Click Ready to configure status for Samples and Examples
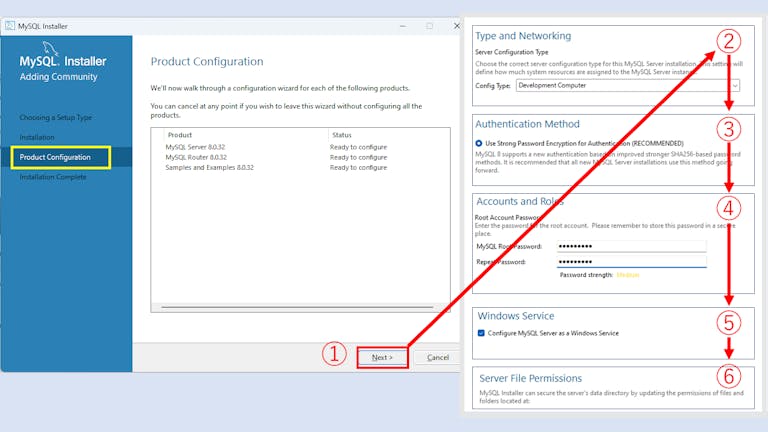The image size is (768, 432). (359, 168)
